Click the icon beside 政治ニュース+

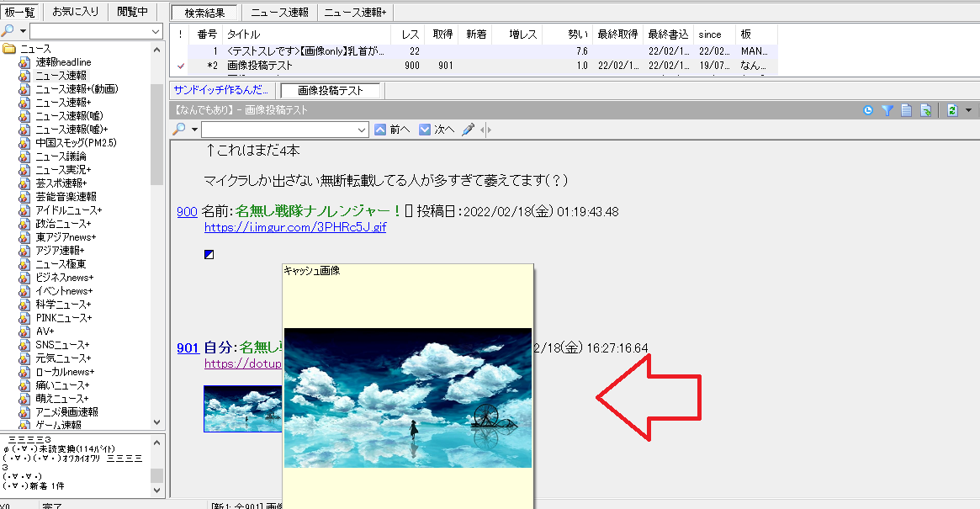24,224
